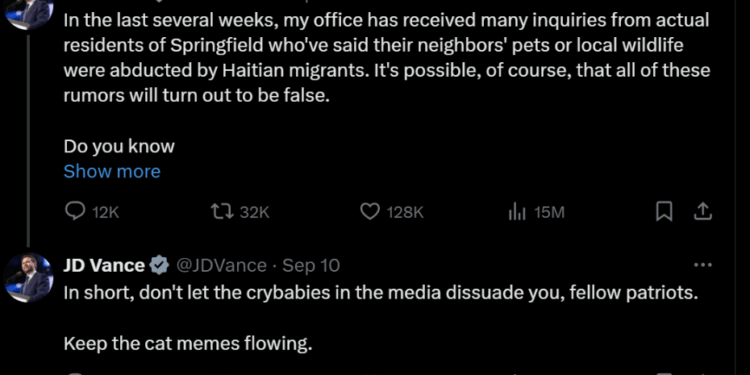Bookmark the Springfield tweet

(663, 212)
